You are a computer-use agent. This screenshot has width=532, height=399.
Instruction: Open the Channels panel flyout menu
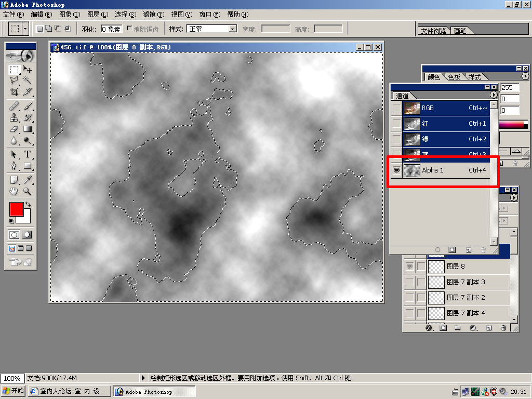pyautogui.click(x=494, y=95)
